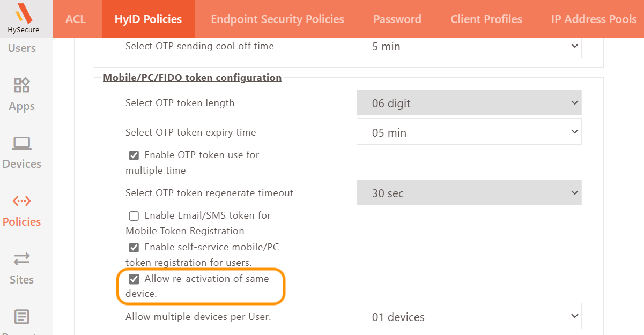Open the Sites arrows icon
Viewport: 644px width, 335px height.
coord(22,259)
